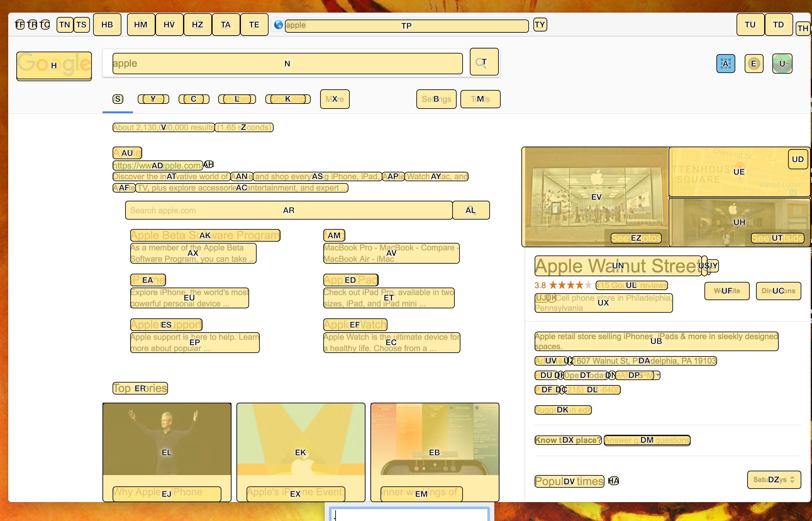
Task: Switch to the News results tab
Action: 153,99
